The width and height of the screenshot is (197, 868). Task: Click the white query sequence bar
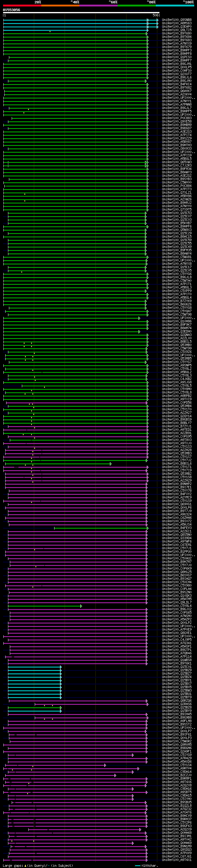point(81,13)
